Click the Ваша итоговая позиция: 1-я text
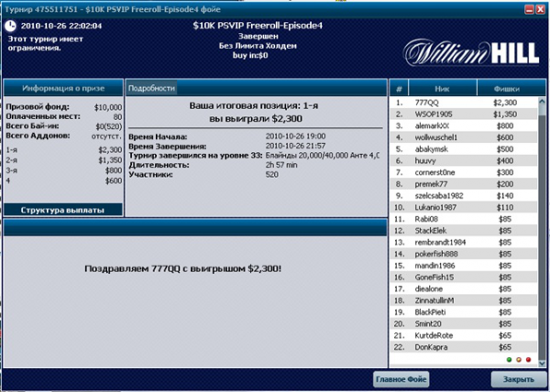Viewport: 550px width, 392px height. 254,106
